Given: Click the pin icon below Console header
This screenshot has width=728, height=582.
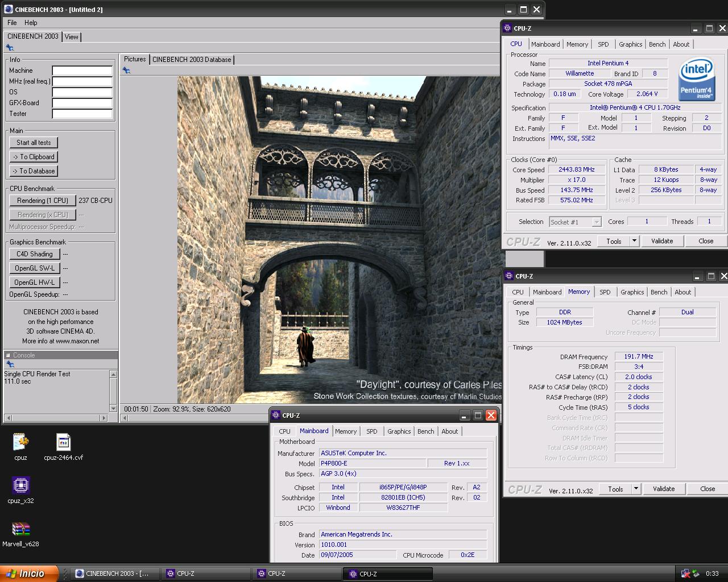Looking at the screenshot, I should 10,364.
